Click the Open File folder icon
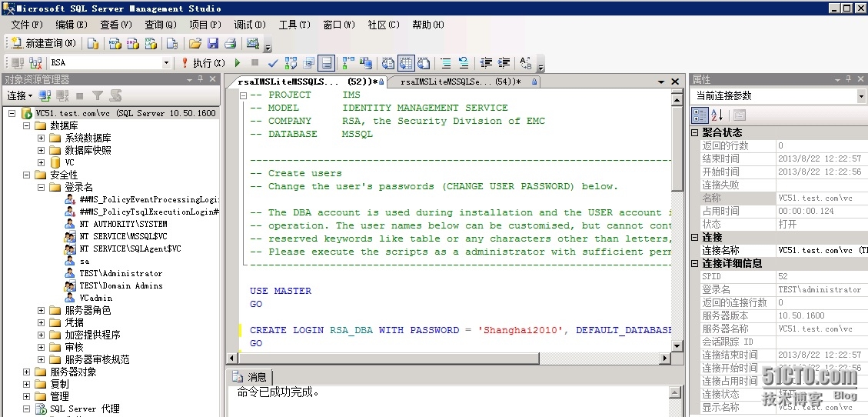The image size is (868, 417). click(195, 43)
